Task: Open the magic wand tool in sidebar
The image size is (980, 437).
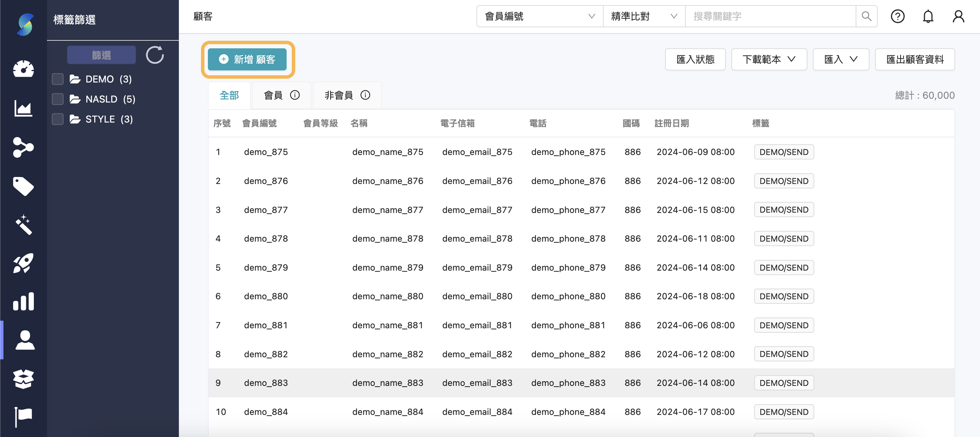Action: (x=23, y=225)
